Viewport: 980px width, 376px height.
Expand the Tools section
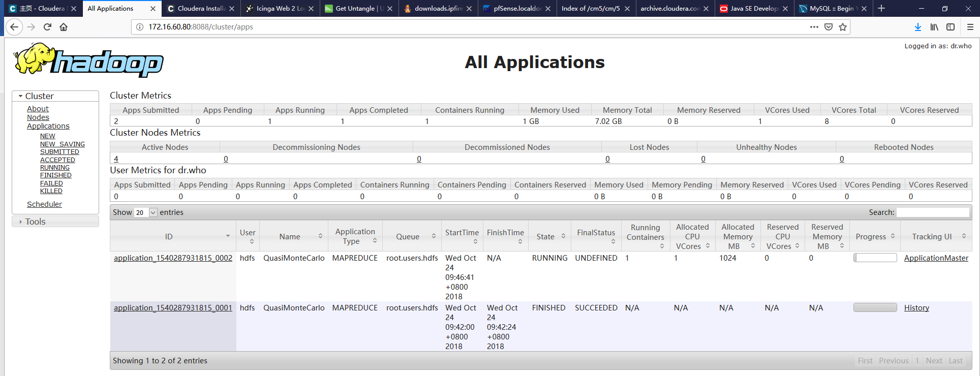55,222
